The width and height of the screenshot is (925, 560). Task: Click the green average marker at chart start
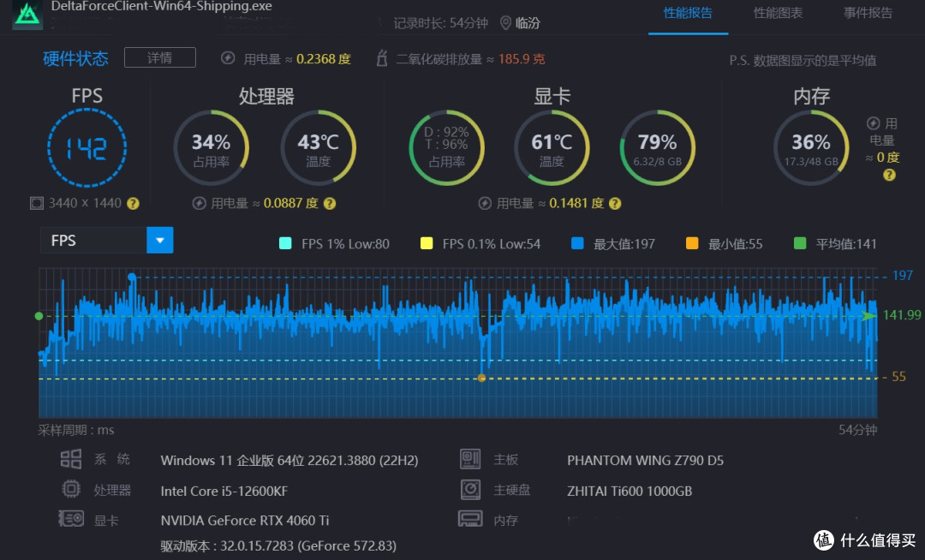(x=39, y=317)
